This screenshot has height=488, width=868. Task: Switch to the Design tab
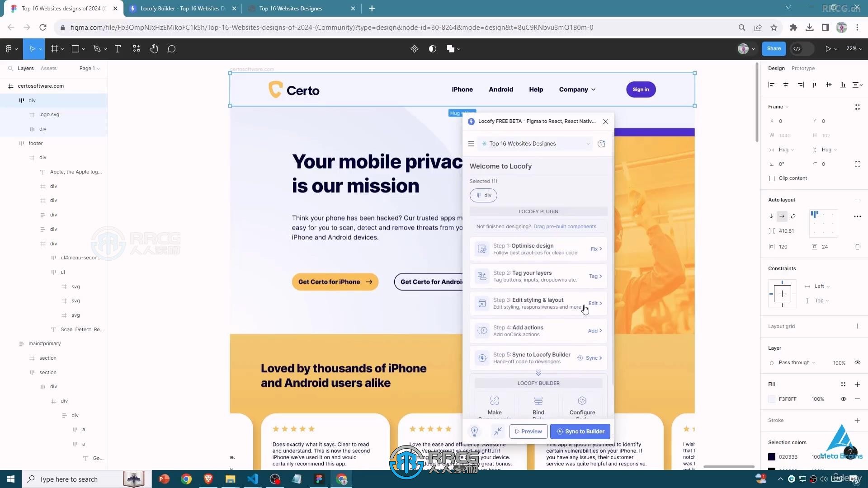click(776, 68)
